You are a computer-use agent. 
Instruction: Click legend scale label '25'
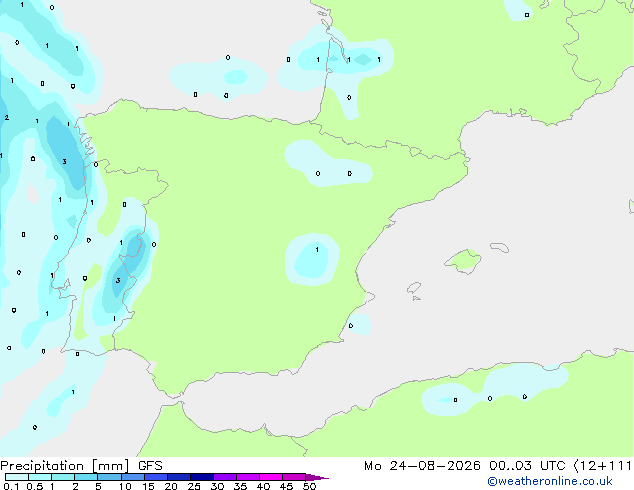(194, 486)
